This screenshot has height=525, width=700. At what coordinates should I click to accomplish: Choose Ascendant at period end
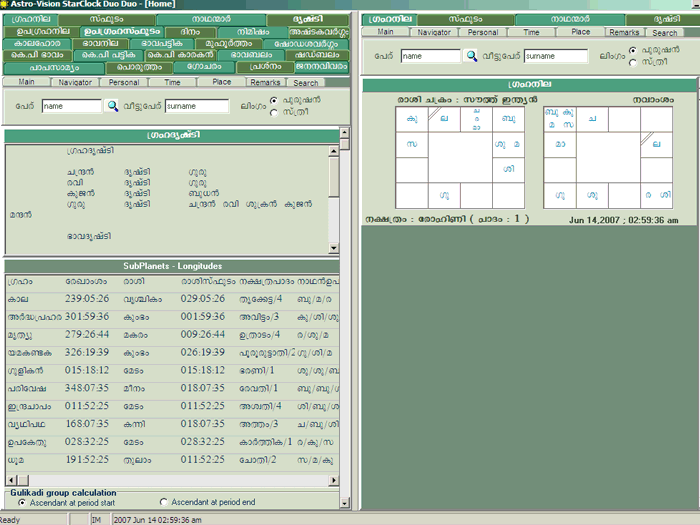pos(163,502)
